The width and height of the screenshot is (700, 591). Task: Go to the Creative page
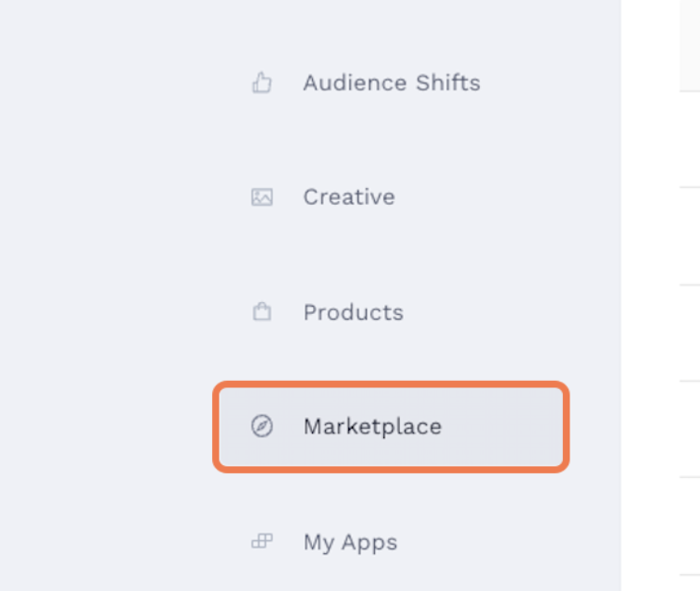348,197
